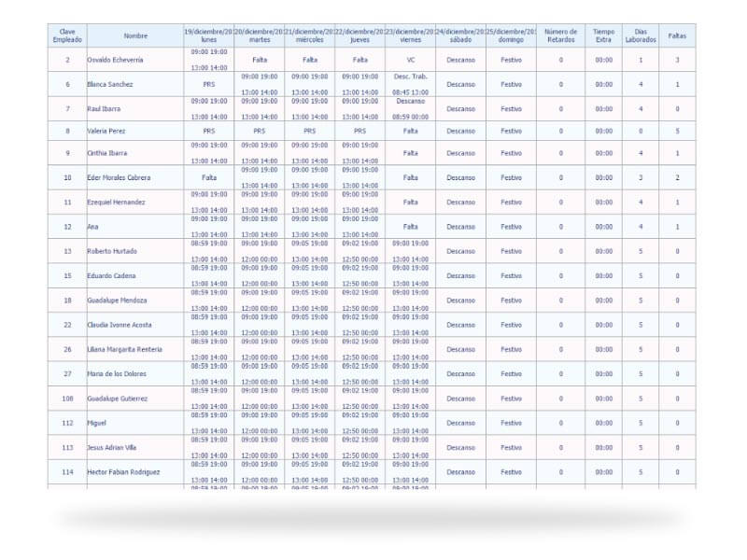Select employee name Miguel

click(96, 423)
